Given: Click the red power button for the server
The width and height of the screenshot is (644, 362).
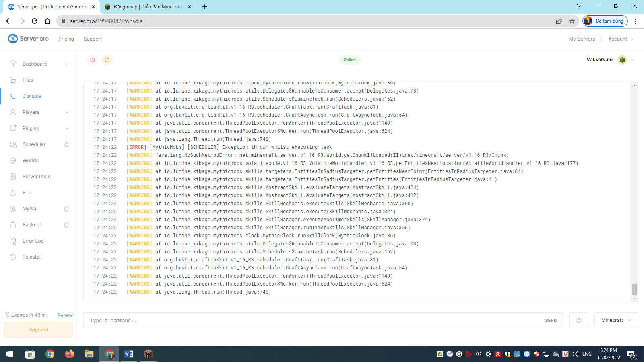Looking at the screenshot, I should tap(93, 60).
